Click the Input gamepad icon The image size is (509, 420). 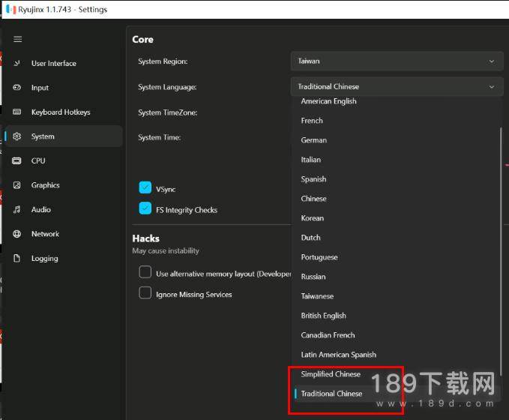[17, 88]
